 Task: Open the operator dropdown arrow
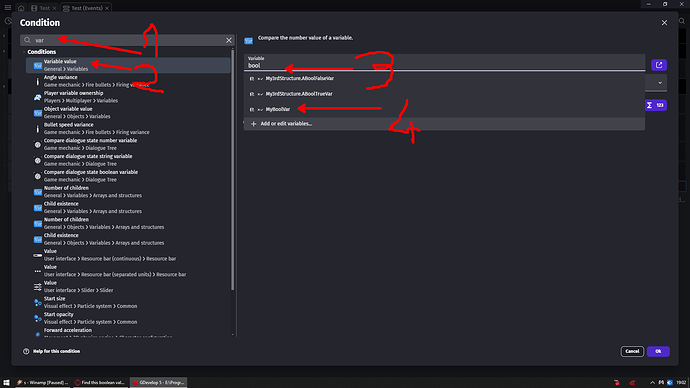tap(660, 83)
